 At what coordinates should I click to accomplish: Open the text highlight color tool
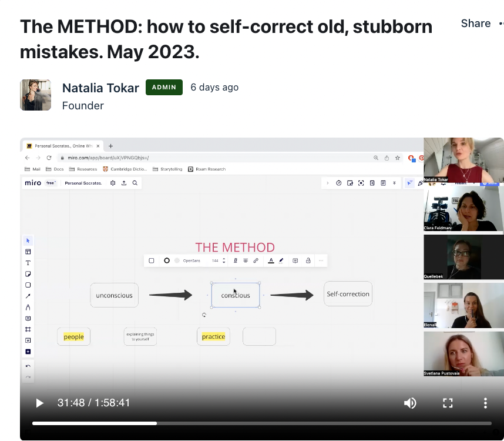pyautogui.click(x=281, y=260)
